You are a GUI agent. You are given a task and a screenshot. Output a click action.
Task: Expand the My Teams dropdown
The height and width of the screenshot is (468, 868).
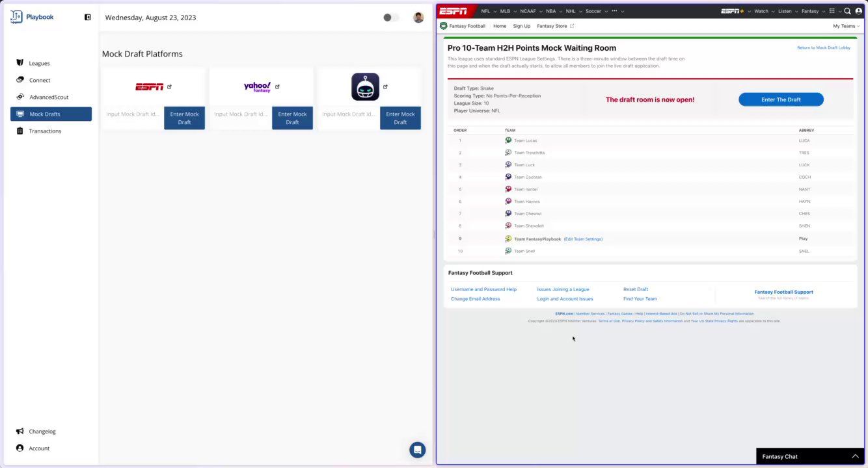point(847,26)
